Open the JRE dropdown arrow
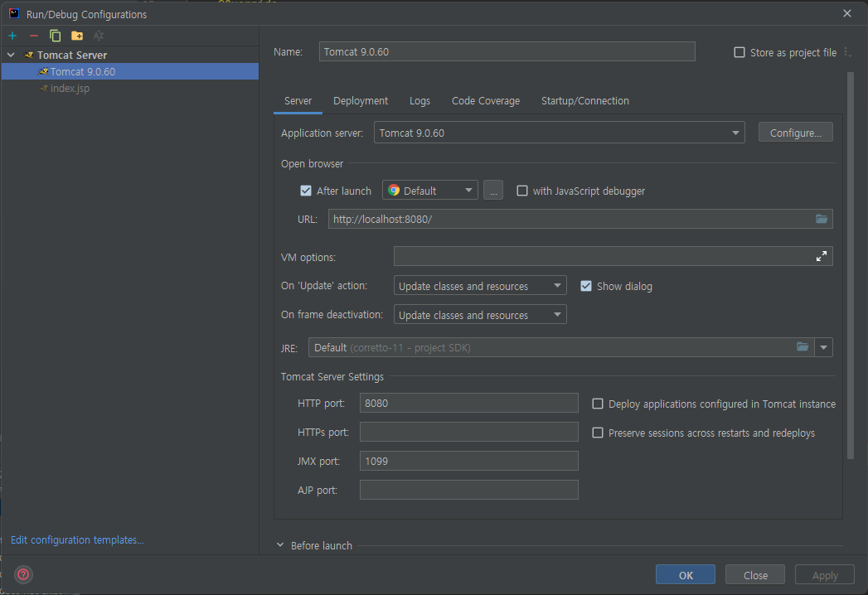Image resolution: width=868 pixels, height=595 pixels. pos(824,347)
